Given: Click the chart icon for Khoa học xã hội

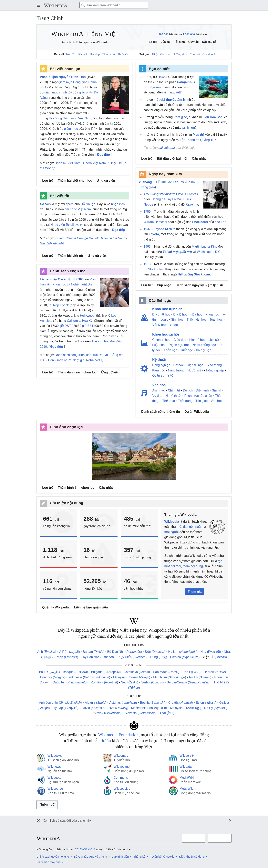Looking at the screenshot, I should (144, 343).
